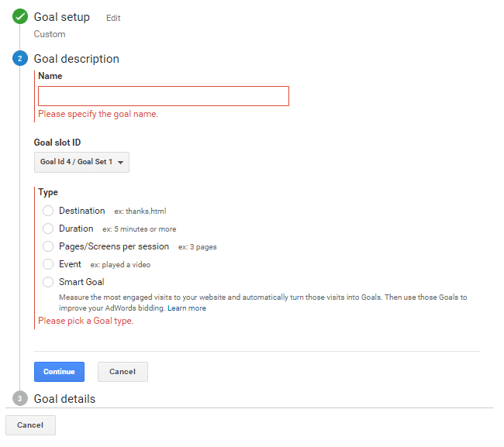504x447 pixels.
Task: Focus the goal Name input field
Action: click(164, 96)
